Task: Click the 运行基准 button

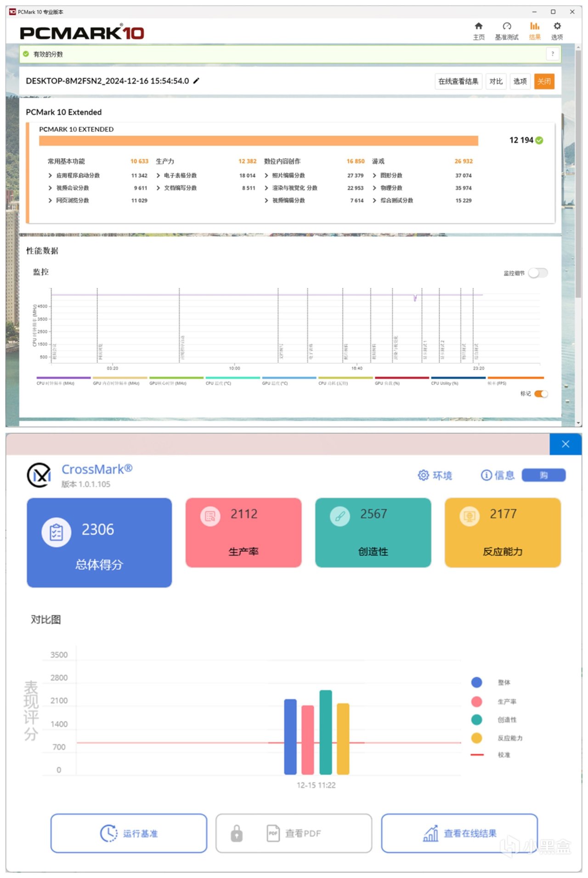Action: 129,833
